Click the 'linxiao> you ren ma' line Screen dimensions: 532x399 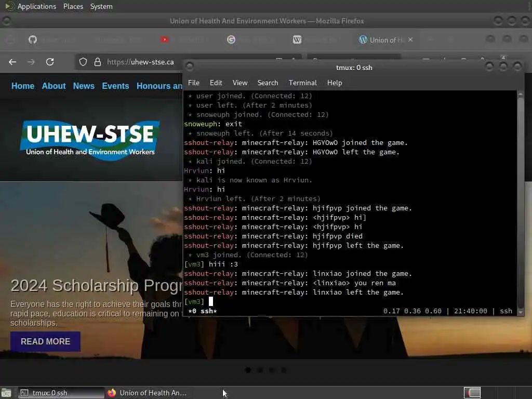click(290, 283)
